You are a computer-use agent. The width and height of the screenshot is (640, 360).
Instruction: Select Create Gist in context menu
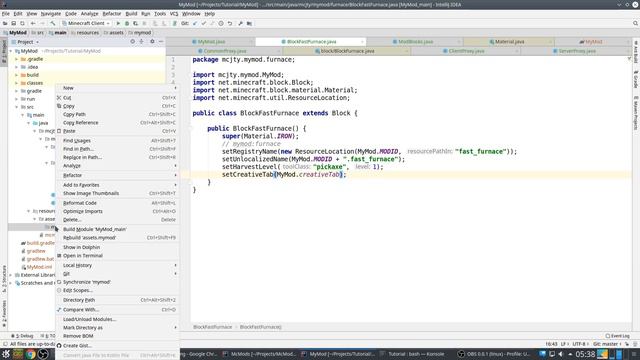pyautogui.click(x=118, y=346)
